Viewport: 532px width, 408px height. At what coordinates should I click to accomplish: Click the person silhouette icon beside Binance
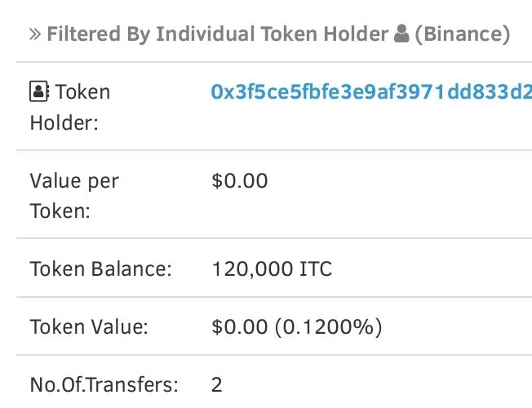pyautogui.click(x=401, y=33)
